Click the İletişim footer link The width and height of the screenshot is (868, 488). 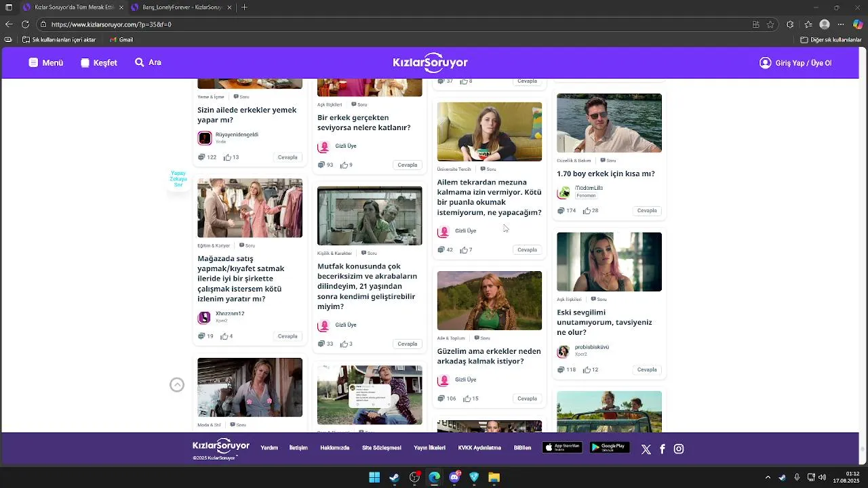(x=298, y=448)
